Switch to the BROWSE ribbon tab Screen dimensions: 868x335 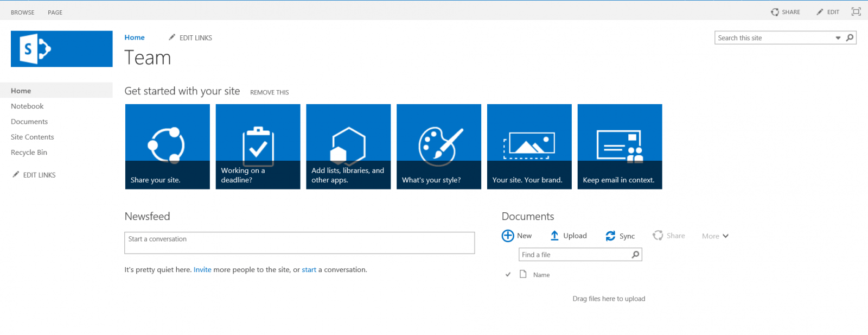click(x=23, y=12)
